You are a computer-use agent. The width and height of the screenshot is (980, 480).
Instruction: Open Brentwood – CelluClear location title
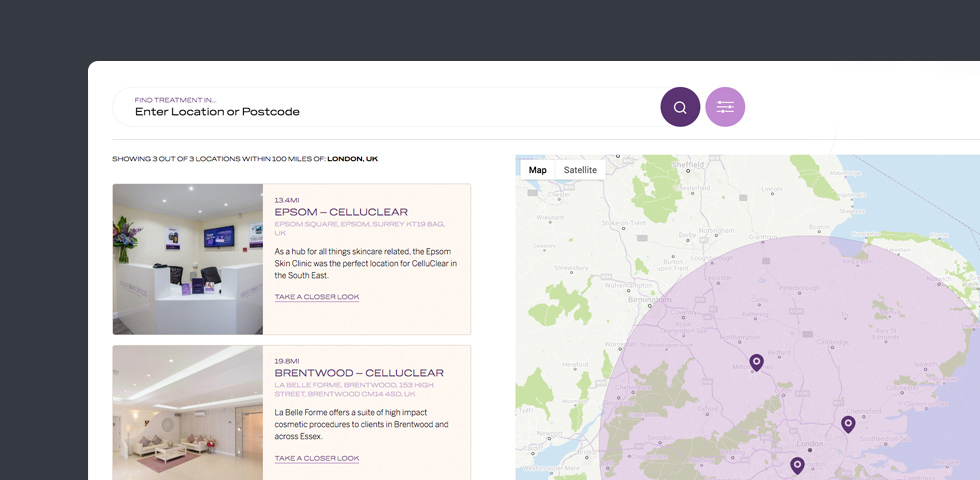(x=359, y=373)
